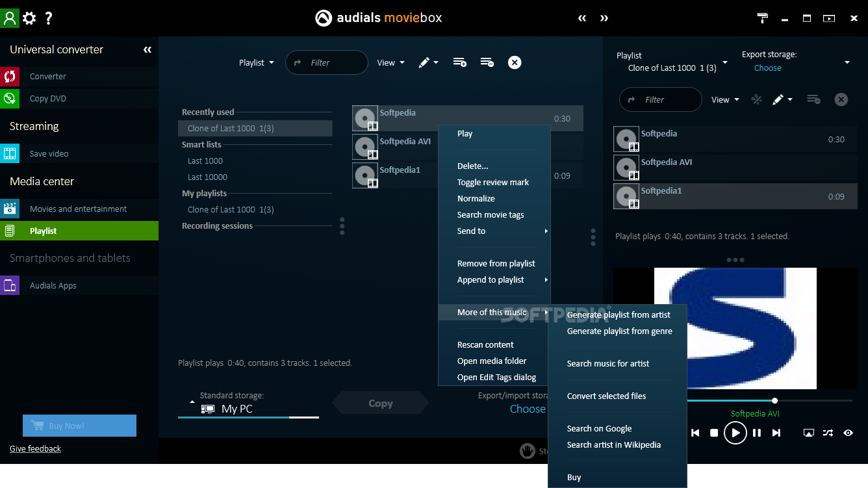Open the Playlist section in sidebar
The width and height of the screenshot is (868, 488).
point(79,231)
